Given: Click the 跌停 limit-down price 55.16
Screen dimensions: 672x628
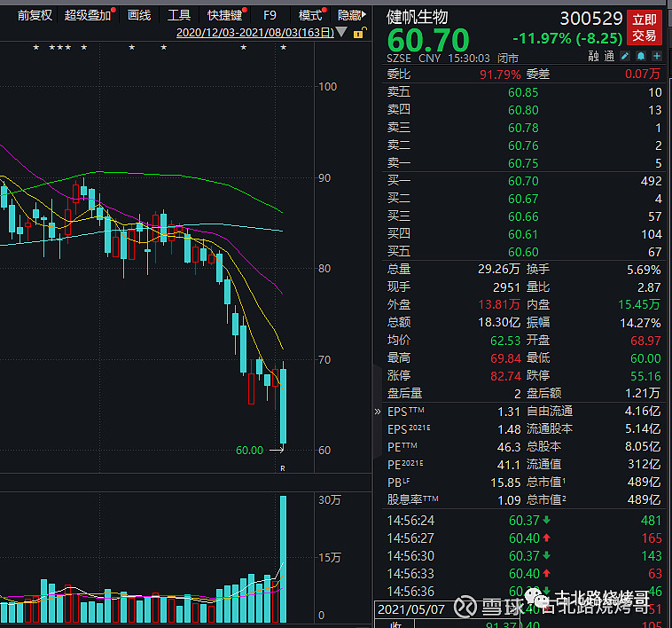Looking at the screenshot, I should 645,376.
